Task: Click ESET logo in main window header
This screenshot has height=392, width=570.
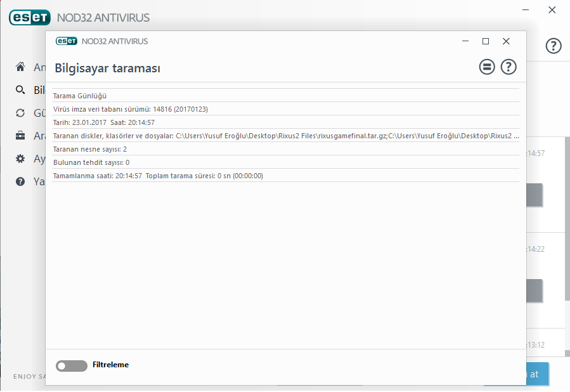Action: pyautogui.click(x=29, y=18)
